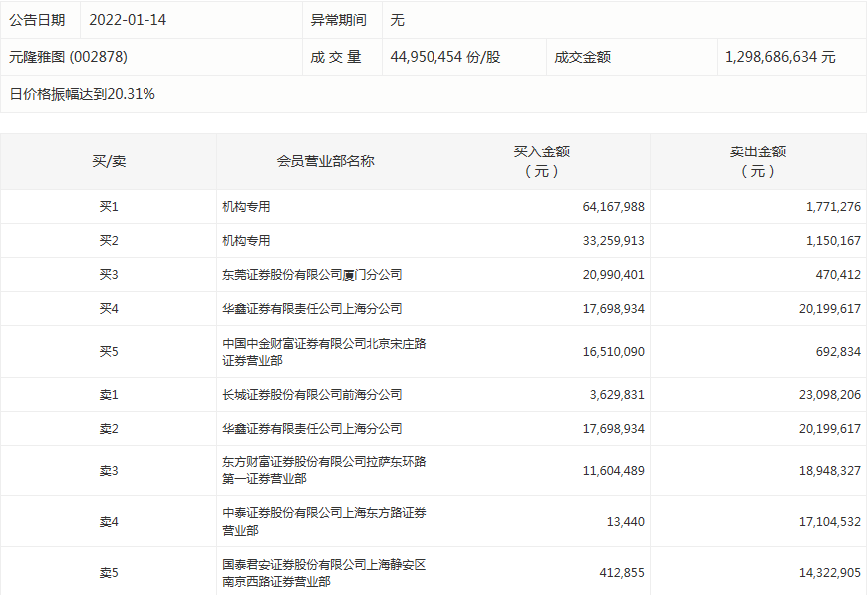The height and width of the screenshot is (595, 868).
Task: Click the 买1 row label
Action: tap(109, 207)
